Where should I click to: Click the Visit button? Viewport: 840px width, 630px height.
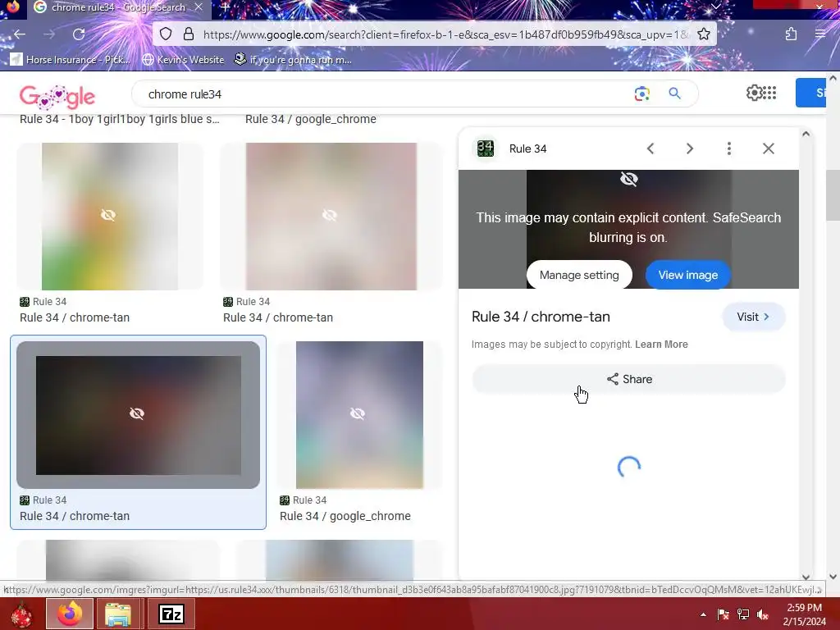coord(753,317)
